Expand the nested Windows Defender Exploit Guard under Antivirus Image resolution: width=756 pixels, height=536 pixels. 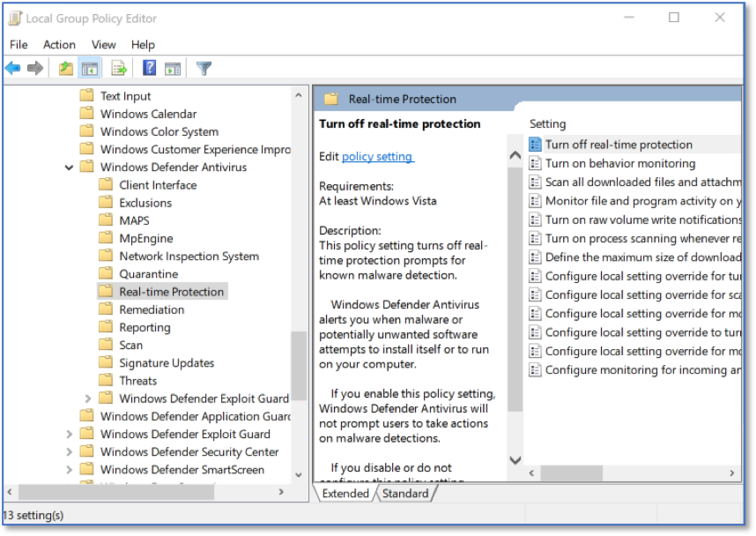tap(88, 398)
